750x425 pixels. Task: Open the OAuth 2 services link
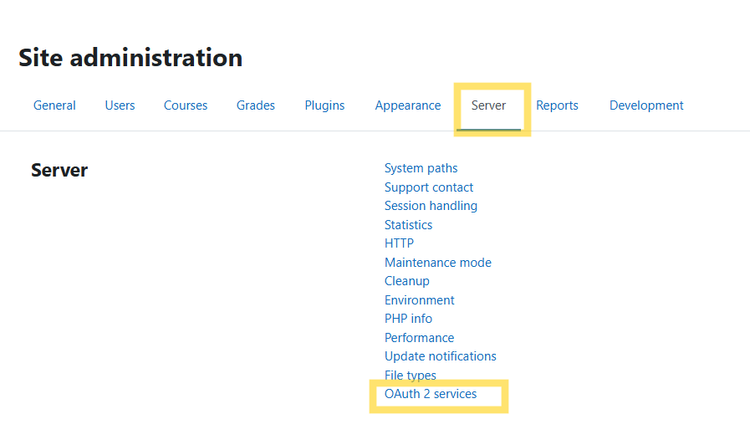click(x=430, y=394)
